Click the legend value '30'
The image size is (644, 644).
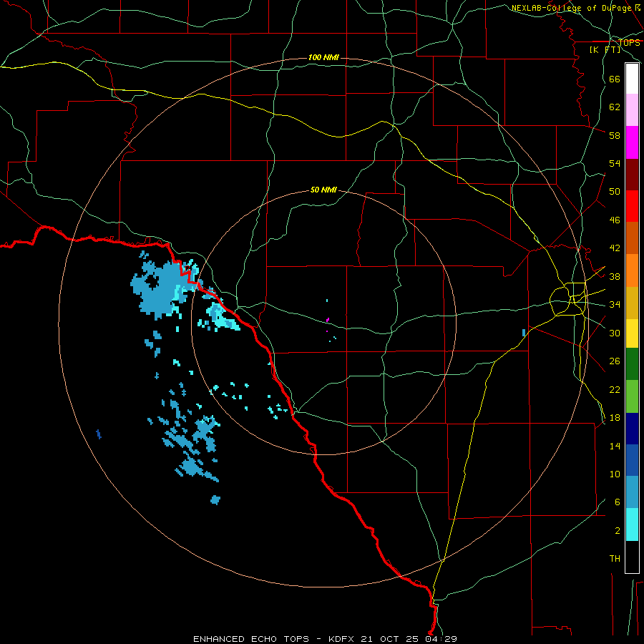(615, 333)
